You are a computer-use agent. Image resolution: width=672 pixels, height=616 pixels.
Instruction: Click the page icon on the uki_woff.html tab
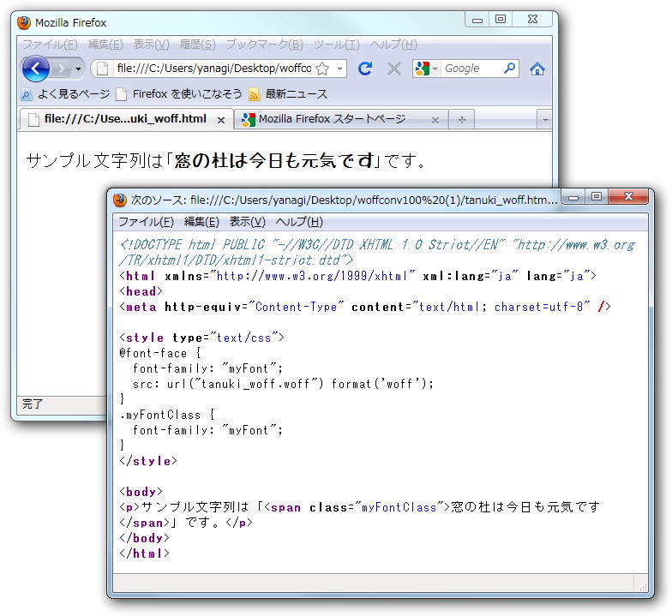click(33, 120)
